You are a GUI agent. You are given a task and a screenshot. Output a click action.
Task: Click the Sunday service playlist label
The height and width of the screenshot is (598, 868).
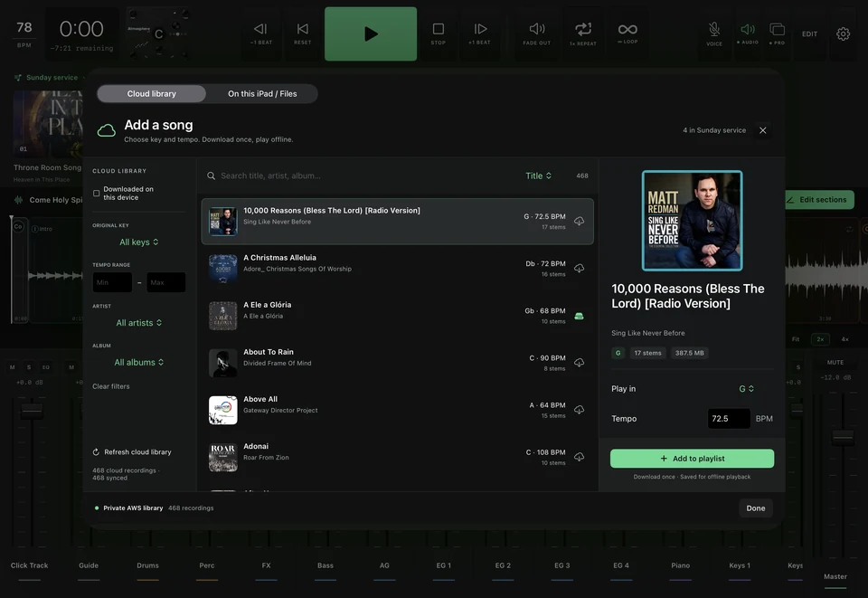point(52,78)
